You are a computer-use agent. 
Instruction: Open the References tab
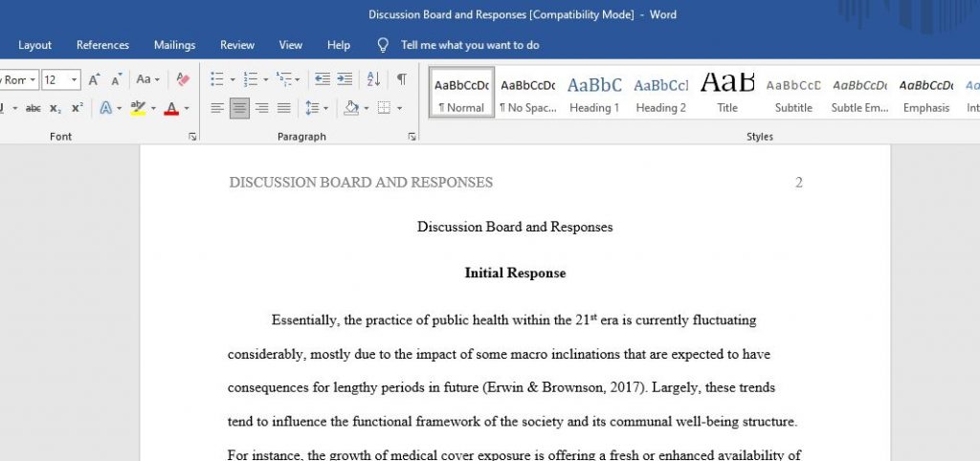point(102,45)
